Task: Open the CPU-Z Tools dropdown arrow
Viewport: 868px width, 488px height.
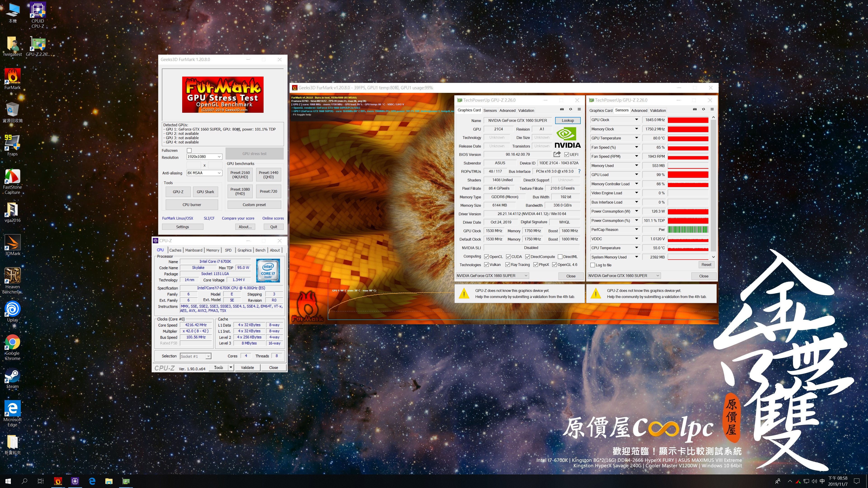Action: [231, 367]
